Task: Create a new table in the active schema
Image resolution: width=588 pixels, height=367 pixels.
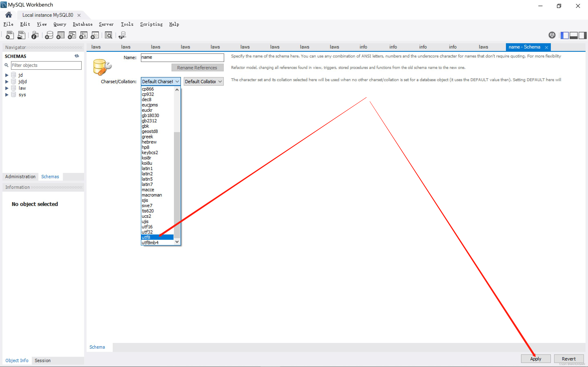Action: point(60,35)
